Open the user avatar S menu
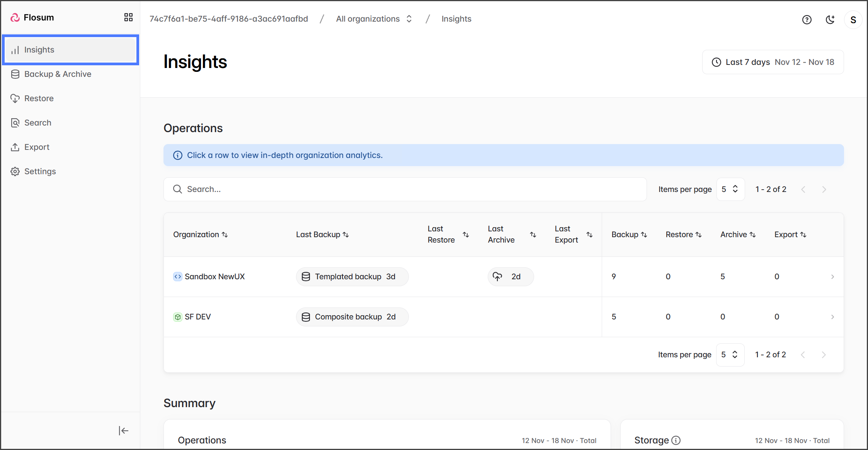 point(853,20)
